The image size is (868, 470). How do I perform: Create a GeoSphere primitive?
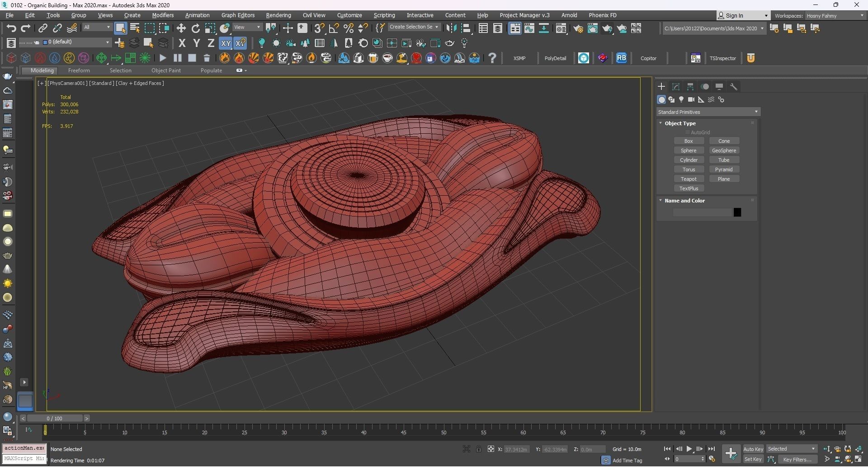pos(724,150)
